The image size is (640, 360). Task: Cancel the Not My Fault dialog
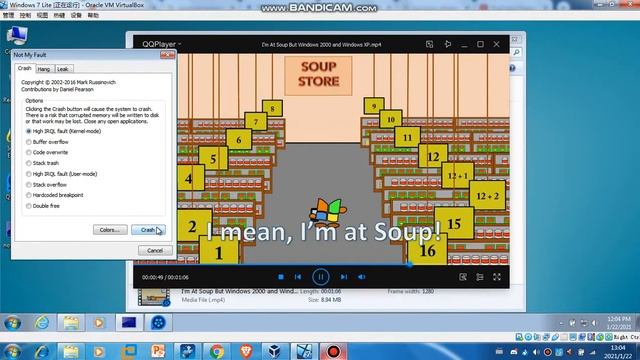pyautogui.click(x=155, y=250)
